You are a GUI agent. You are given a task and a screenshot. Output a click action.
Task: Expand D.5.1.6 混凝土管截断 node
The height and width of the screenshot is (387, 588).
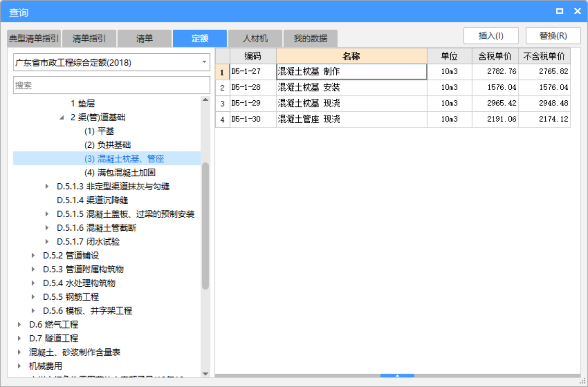[x=47, y=228]
